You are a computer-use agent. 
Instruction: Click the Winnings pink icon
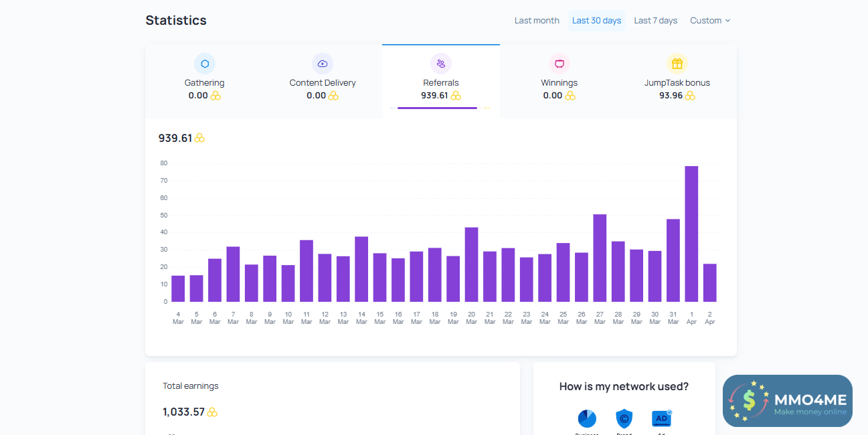pos(559,64)
